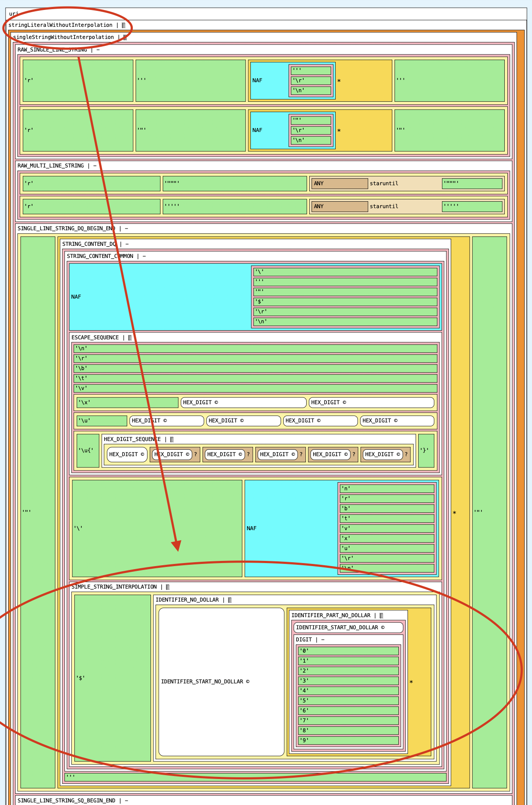The height and width of the screenshot is (805, 532).
Task: Click the shaded icon next to IDENTIFIER_PART_NO_DOLLAR
Action: tap(381, 615)
